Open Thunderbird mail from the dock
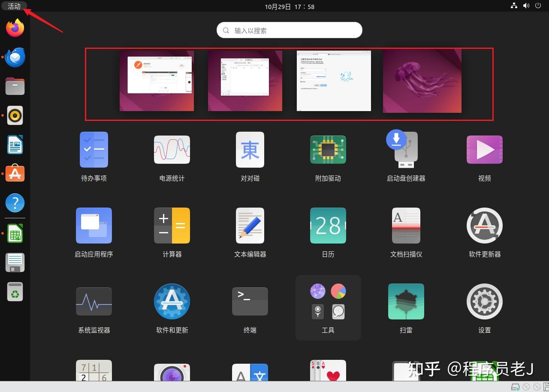The width and height of the screenshot is (549, 392). [x=15, y=57]
